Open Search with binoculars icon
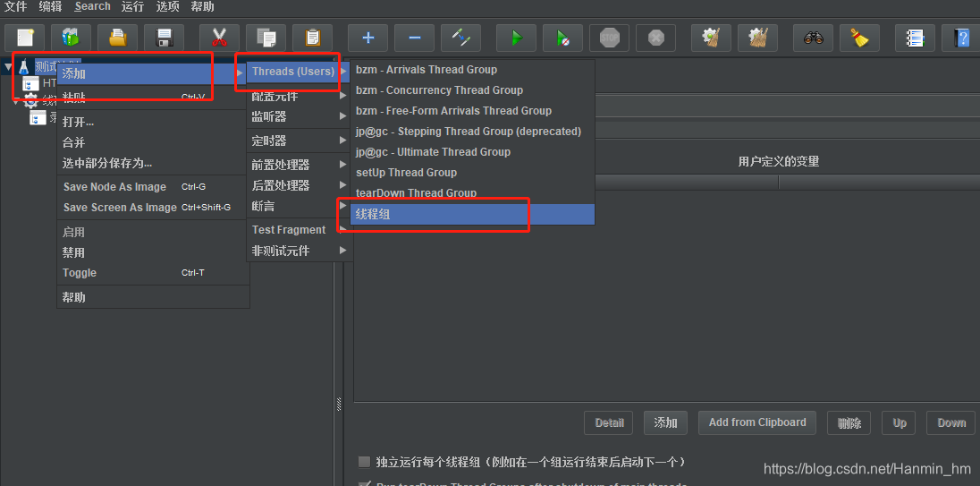The width and height of the screenshot is (980, 486). pos(813,38)
